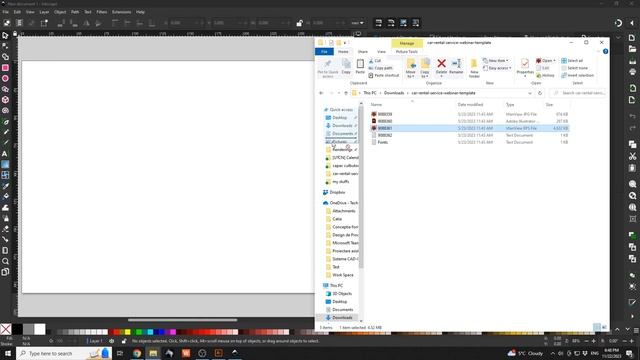Viewport: 640px width, 360px height.
Task: Open Google Chrome from the taskbar
Action: pos(137,353)
